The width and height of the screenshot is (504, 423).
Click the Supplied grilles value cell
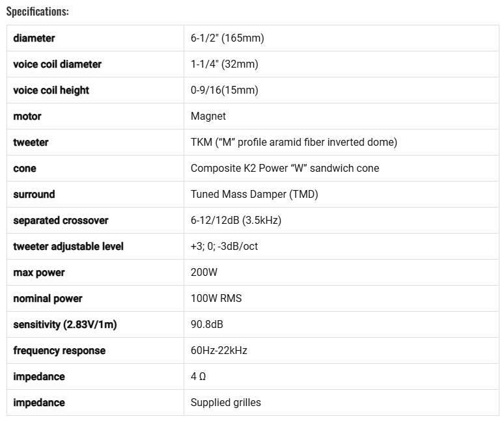click(x=226, y=403)
